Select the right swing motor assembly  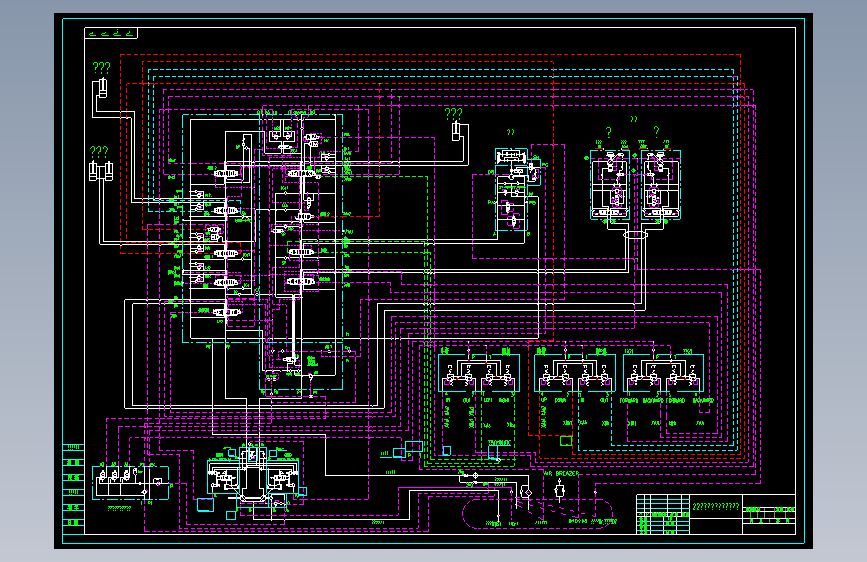pos(661,185)
